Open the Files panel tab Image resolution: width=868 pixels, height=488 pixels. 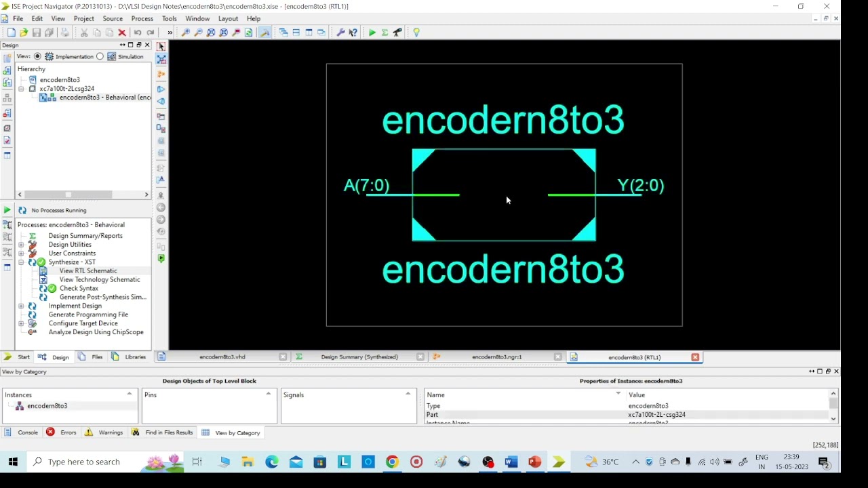91,357
